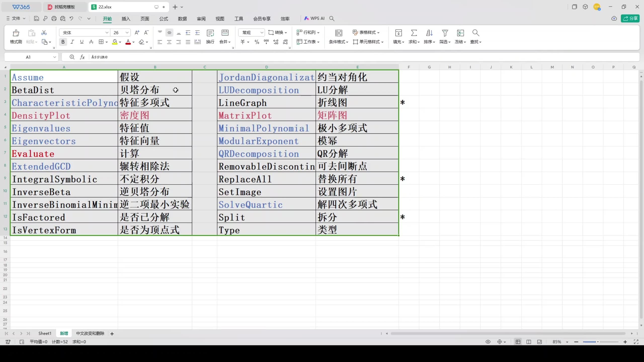Click the Print Preview icon

[x=63, y=19]
